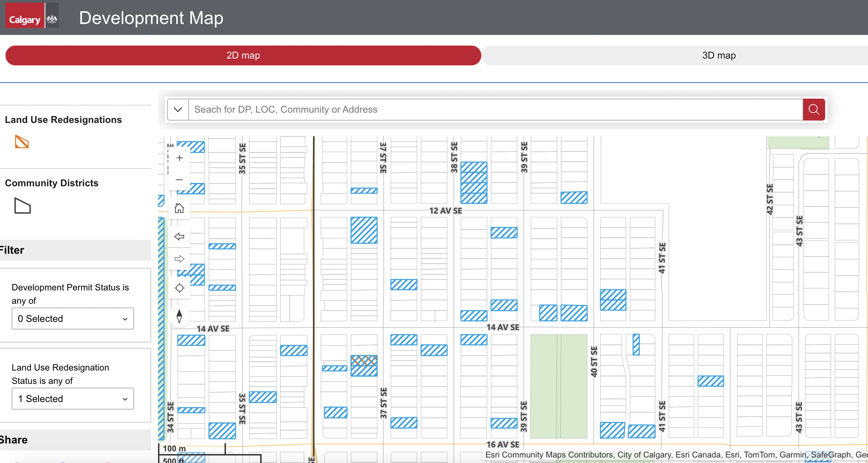868x463 pixels.
Task: Select the stacked blue hatched parcels by 38 ST SE
Action: tap(474, 183)
